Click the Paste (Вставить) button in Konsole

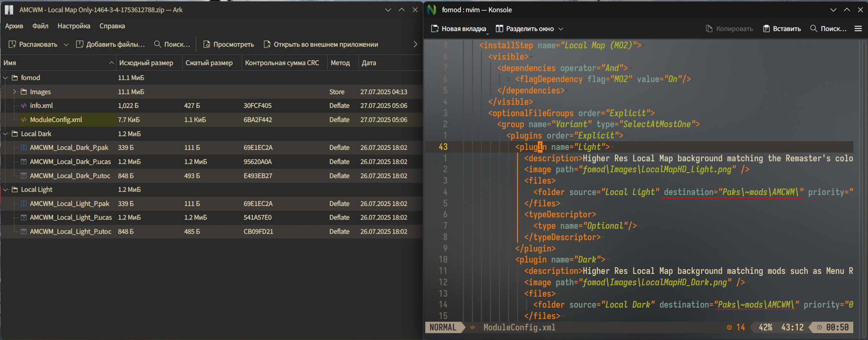tap(782, 29)
